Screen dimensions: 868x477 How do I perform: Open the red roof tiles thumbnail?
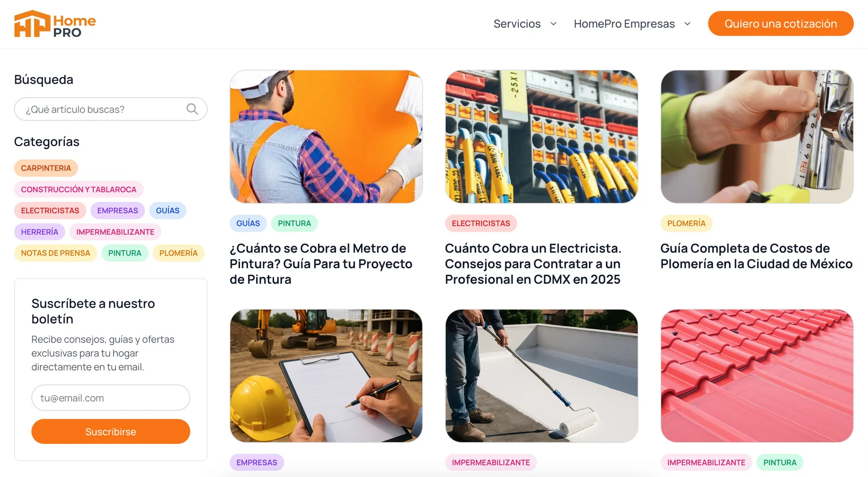click(757, 376)
